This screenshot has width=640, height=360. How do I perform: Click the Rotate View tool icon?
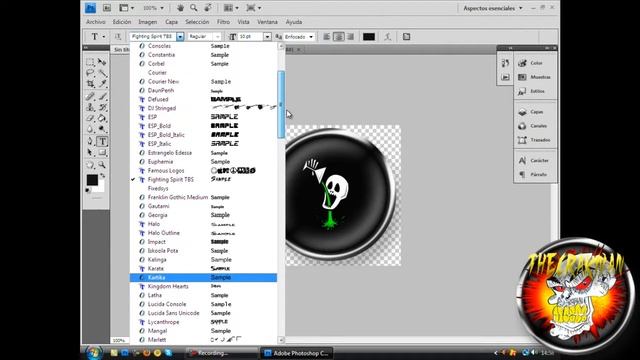[x=208, y=8]
